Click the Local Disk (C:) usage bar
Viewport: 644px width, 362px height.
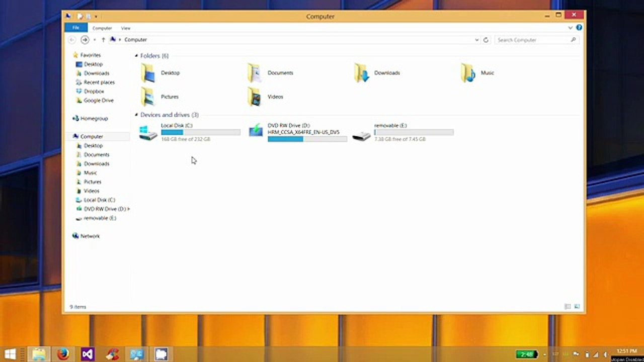click(x=201, y=132)
